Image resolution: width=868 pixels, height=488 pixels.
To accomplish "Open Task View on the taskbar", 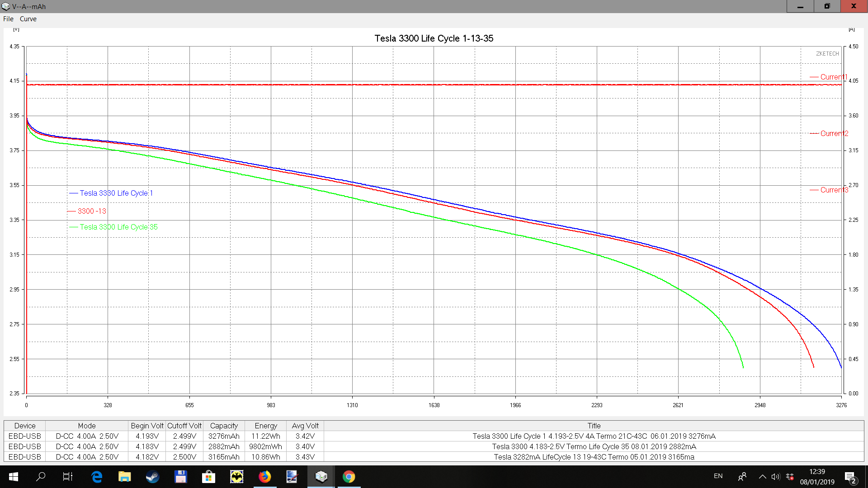I will coord(68,477).
